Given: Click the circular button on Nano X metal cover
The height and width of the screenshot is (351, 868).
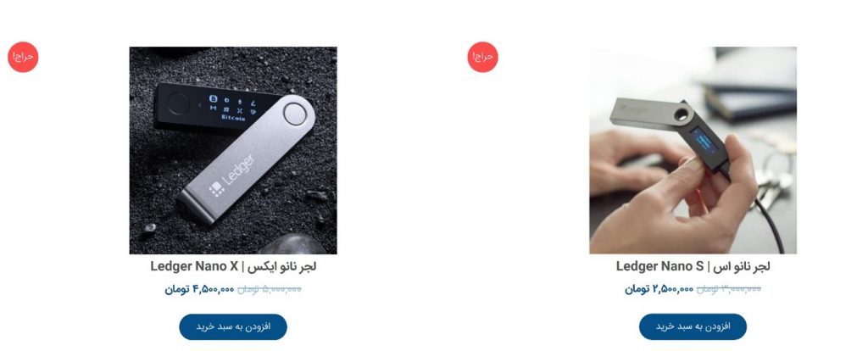Looking at the screenshot, I should pyautogui.click(x=294, y=114).
